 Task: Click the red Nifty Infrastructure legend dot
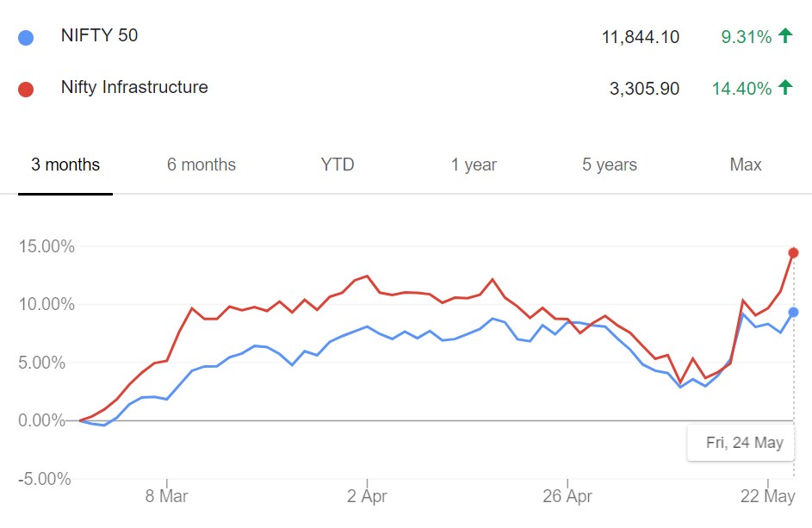click(27, 87)
